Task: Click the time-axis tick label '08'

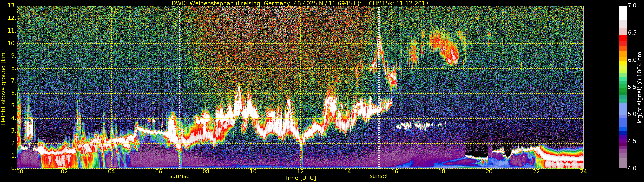Action: pos(206,171)
